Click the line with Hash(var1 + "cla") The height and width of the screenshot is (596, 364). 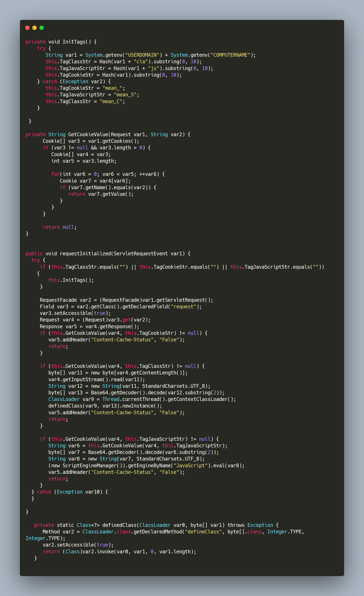click(x=124, y=62)
